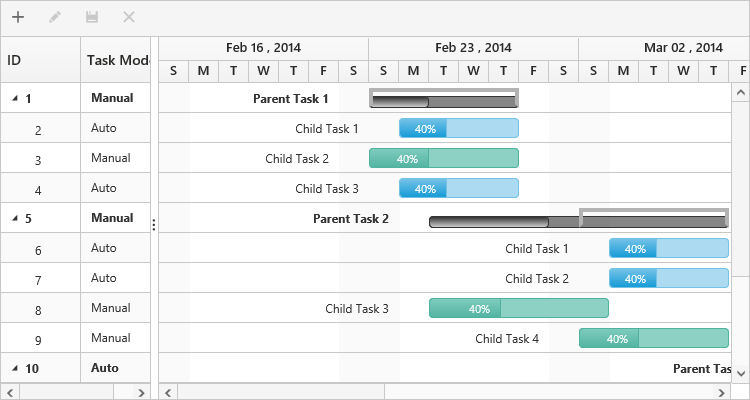The image size is (750, 400).
Task: Select Feb 23, 2014 week header
Action: (473, 47)
